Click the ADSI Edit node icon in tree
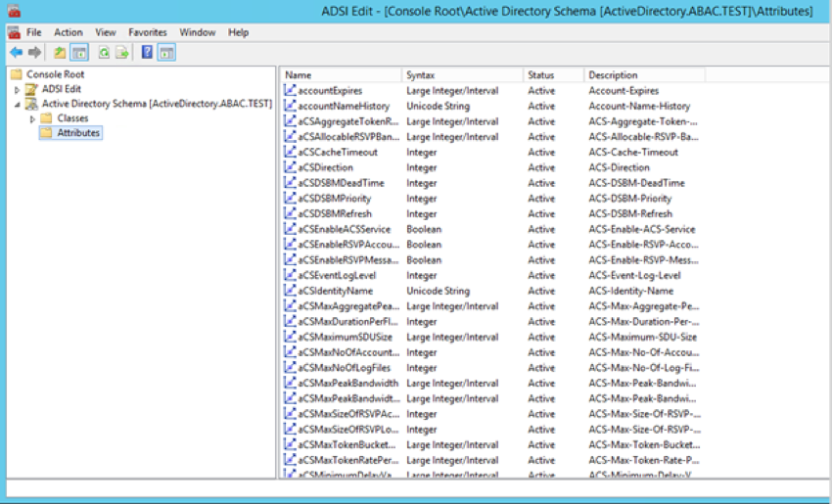Viewport: 832px width, 504px height. (32, 89)
